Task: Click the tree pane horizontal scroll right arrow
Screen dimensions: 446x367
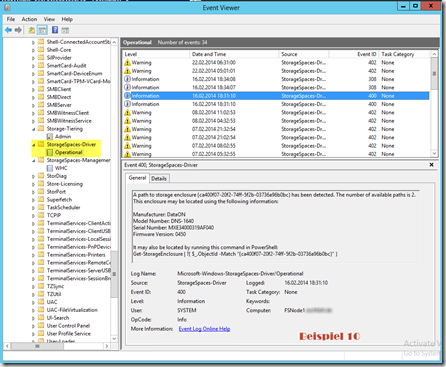Action: (x=107, y=346)
